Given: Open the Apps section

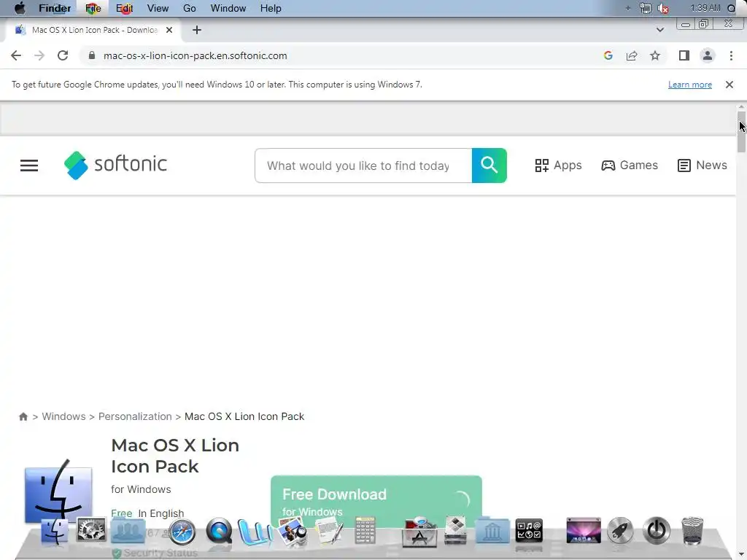Looking at the screenshot, I should click(558, 166).
